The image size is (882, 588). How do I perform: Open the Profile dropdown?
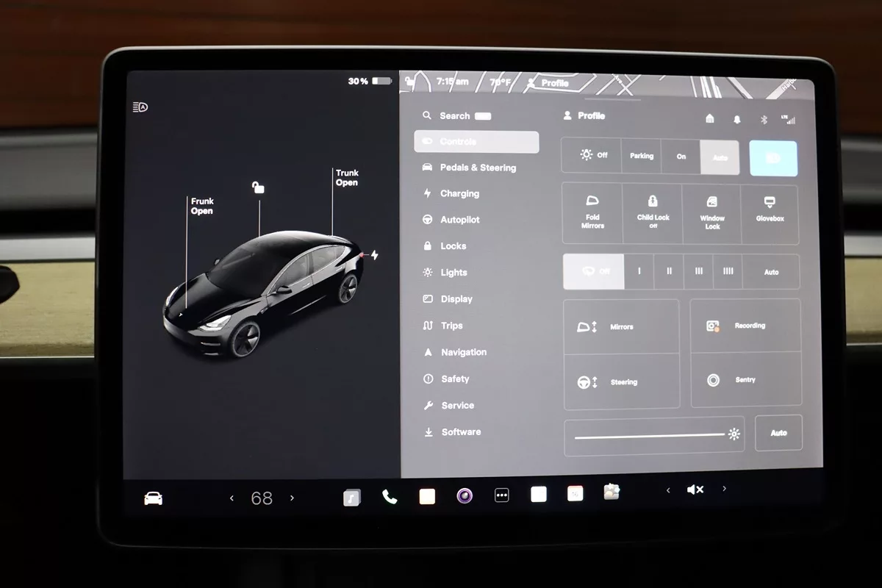584,116
